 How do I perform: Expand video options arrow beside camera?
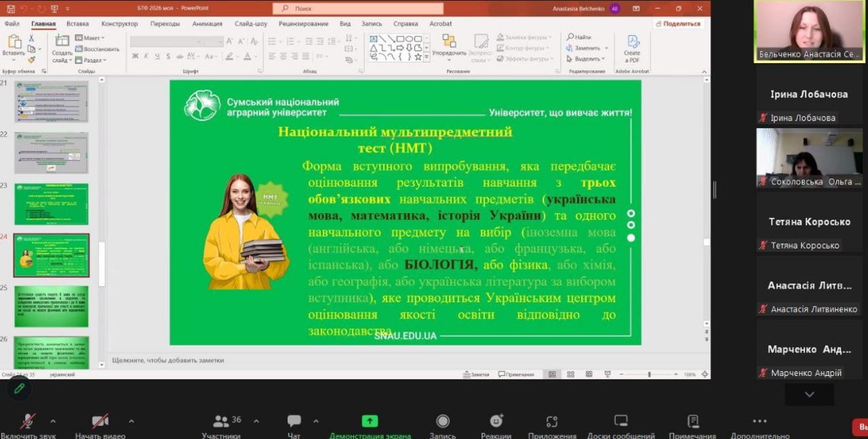131,421
